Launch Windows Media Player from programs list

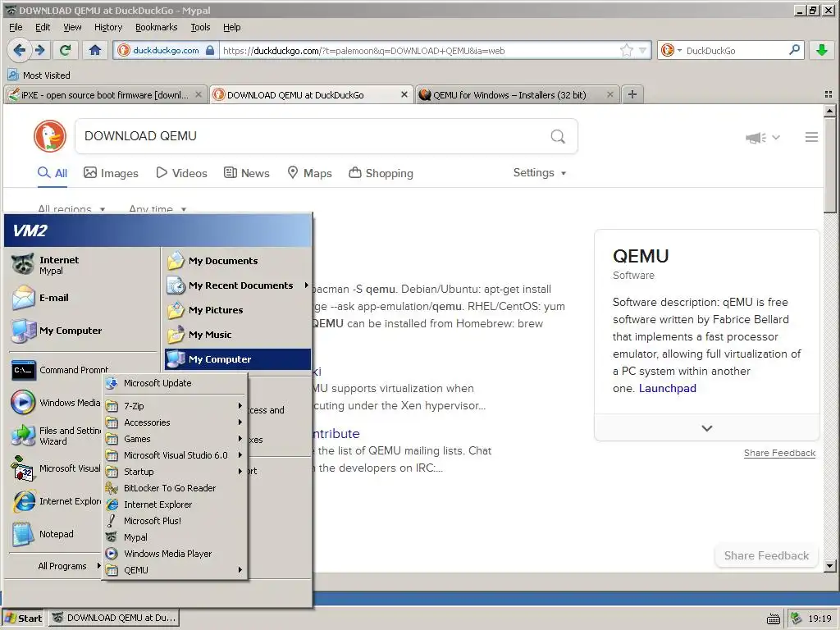(x=176, y=554)
